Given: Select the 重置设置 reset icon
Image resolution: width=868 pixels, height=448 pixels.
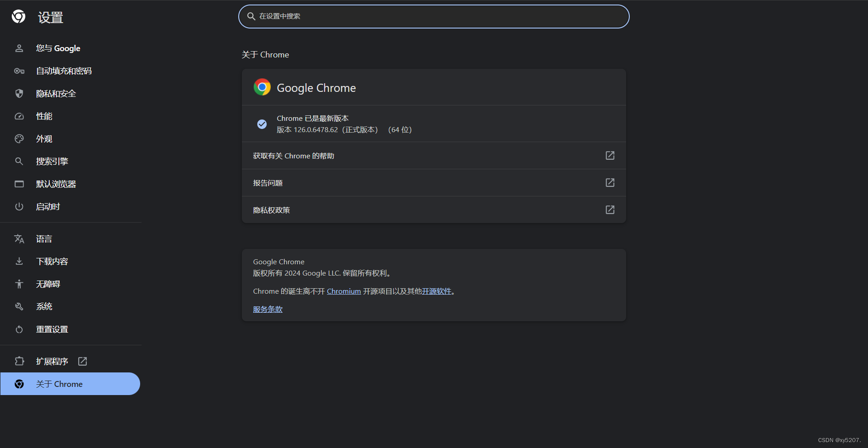Looking at the screenshot, I should click(19, 329).
